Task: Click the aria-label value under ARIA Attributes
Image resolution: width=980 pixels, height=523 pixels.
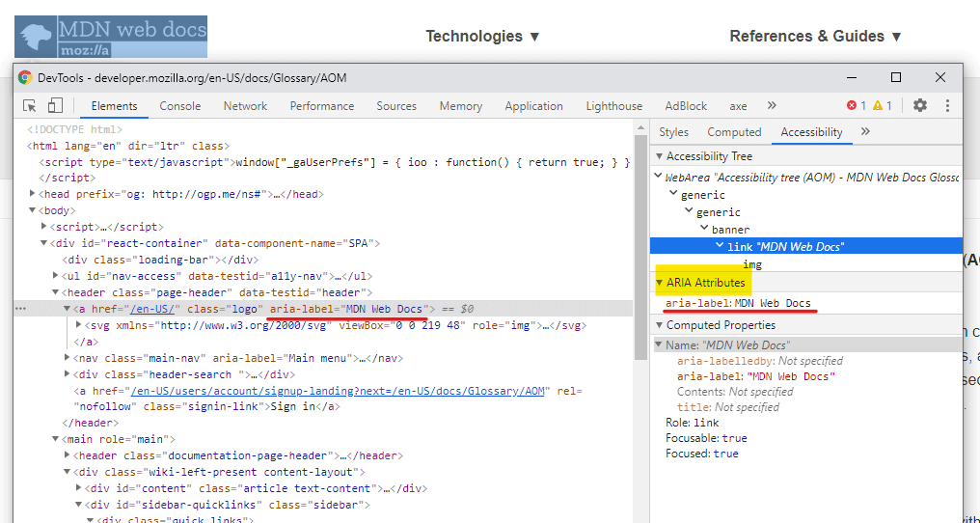Action: (x=773, y=303)
